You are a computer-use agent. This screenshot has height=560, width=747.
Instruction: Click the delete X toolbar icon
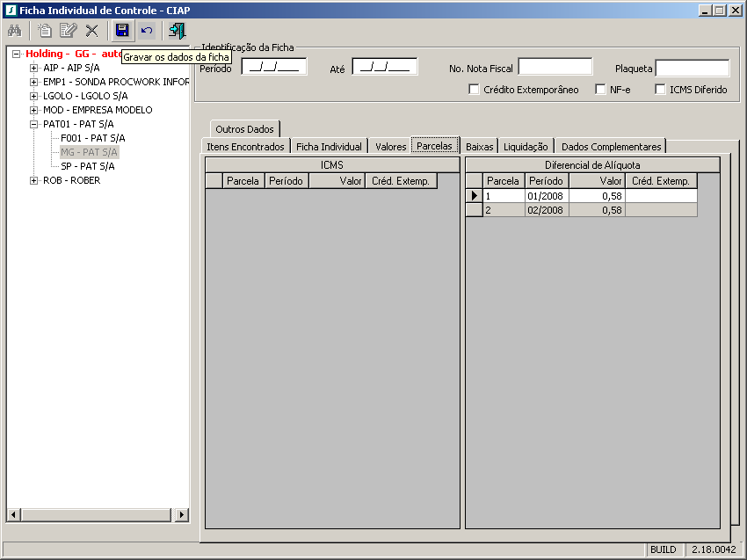tap(91, 31)
